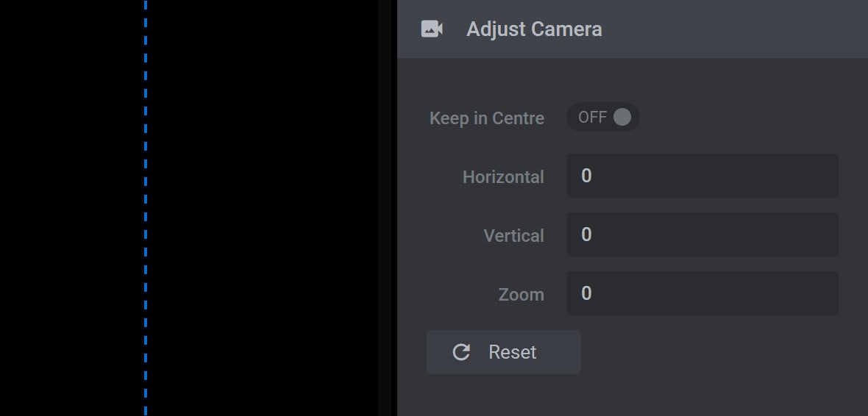Click the Keep in Centre label
868x416 pixels.
coord(486,118)
